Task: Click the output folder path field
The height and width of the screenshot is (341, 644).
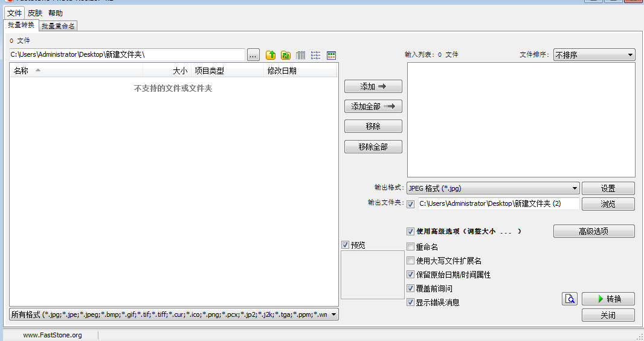Action: pos(498,204)
